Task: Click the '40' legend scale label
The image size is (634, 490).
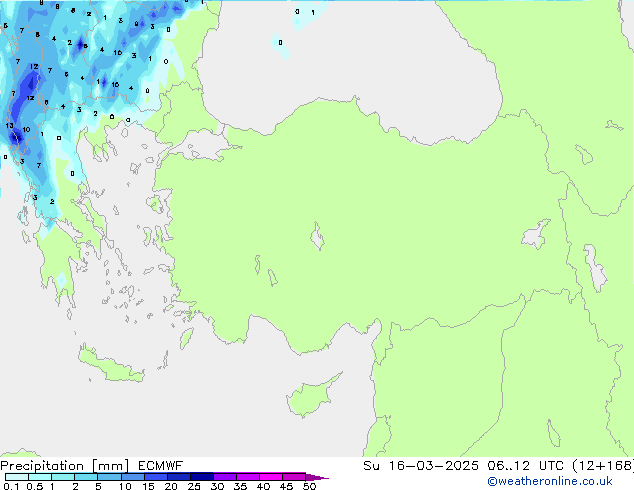Action: 263,486
